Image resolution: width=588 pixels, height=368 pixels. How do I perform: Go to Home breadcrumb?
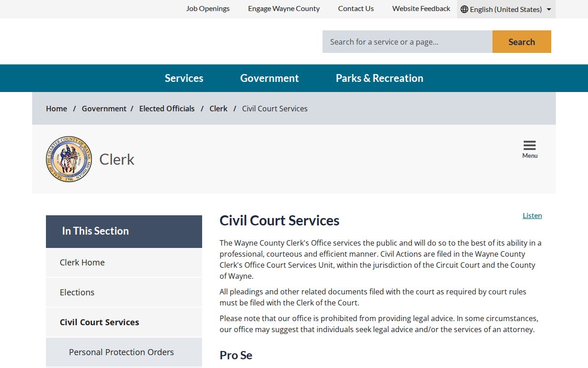(x=57, y=109)
